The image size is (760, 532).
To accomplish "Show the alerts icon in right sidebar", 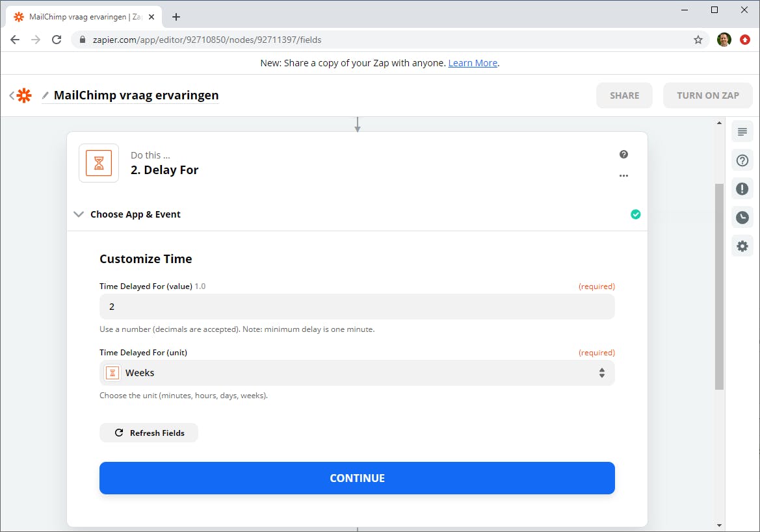I will (742, 189).
